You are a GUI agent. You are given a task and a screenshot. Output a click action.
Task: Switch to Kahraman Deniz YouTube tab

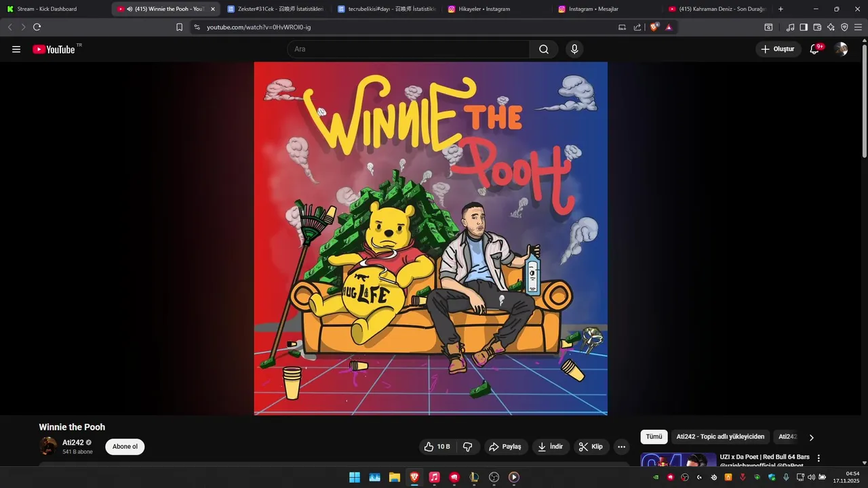coord(717,9)
